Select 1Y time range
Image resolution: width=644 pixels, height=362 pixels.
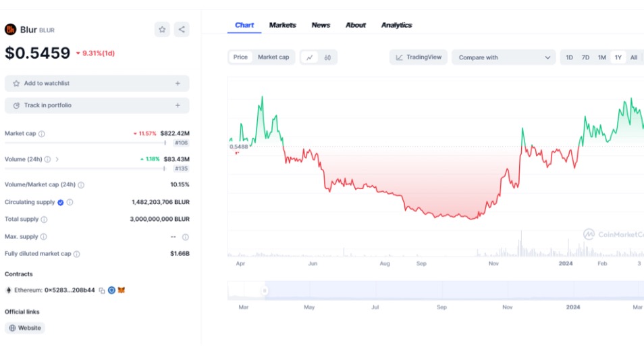(618, 57)
